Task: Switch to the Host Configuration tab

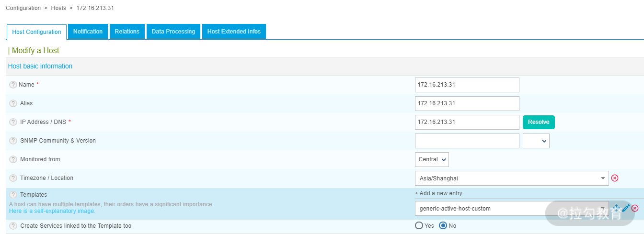Action: [36, 32]
